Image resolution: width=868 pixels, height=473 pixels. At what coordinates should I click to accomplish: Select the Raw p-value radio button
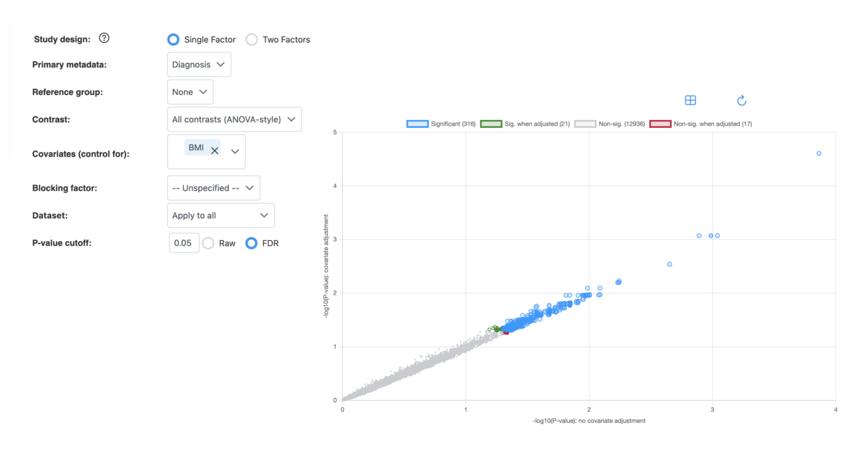[208, 243]
